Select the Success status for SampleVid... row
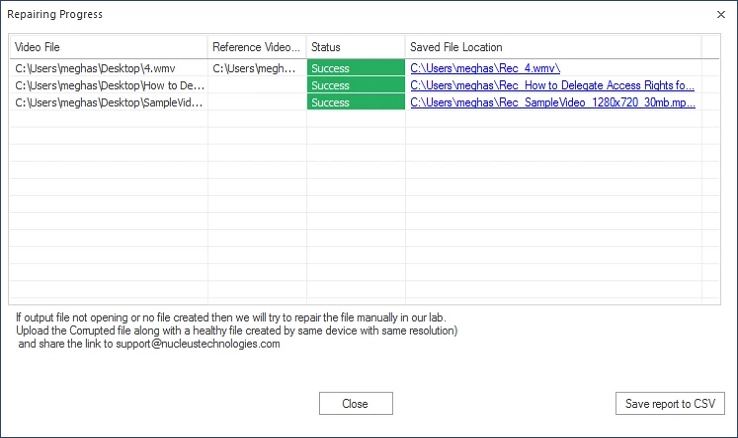Screen dimensions: 738x438 (355, 103)
